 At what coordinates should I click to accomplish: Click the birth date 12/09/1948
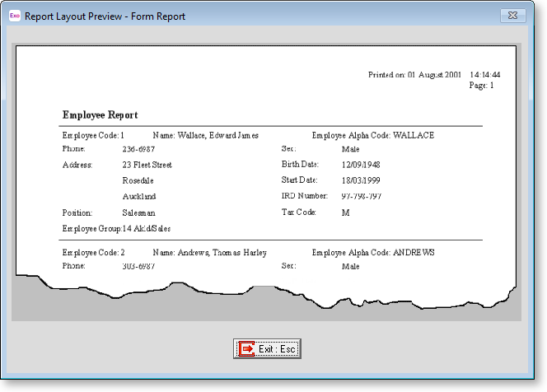tap(362, 165)
